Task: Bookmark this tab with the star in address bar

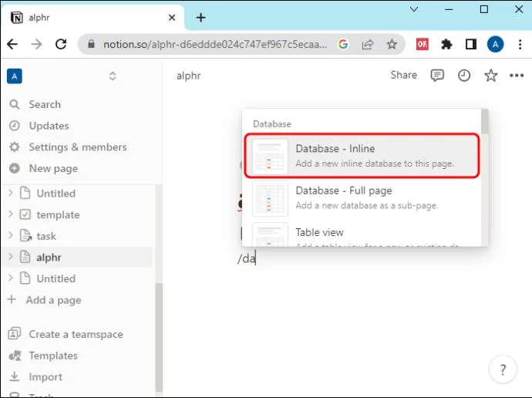Action: (392, 44)
